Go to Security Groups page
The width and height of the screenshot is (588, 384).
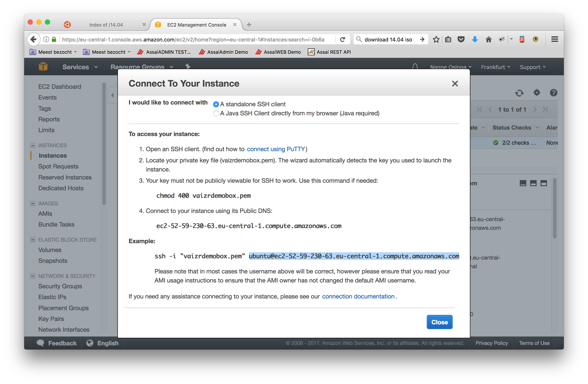coord(60,286)
